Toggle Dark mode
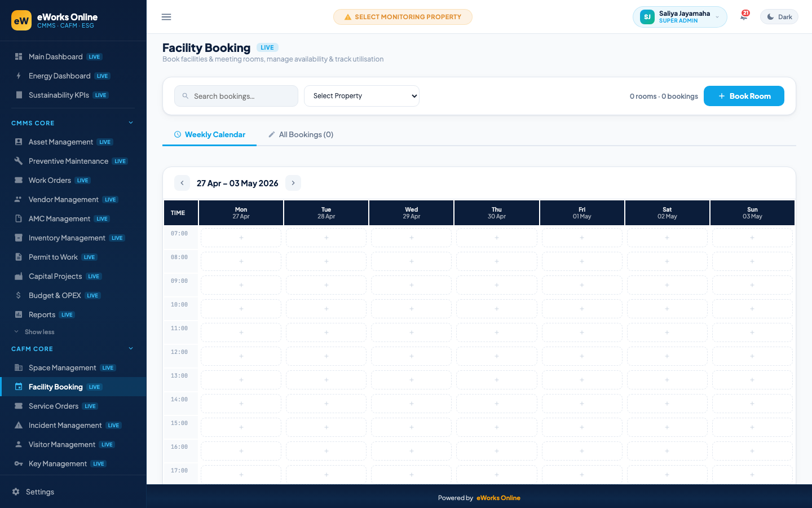812x508 pixels. click(779, 17)
